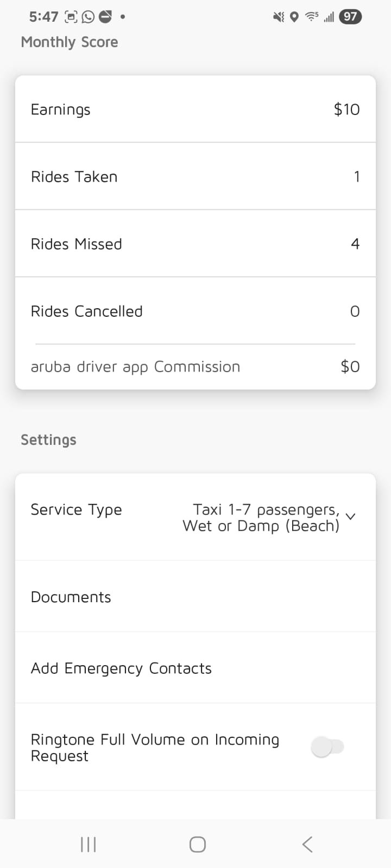Tap the Do Not Disturb status icon
This screenshot has width=391, height=868.
coord(105,17)
